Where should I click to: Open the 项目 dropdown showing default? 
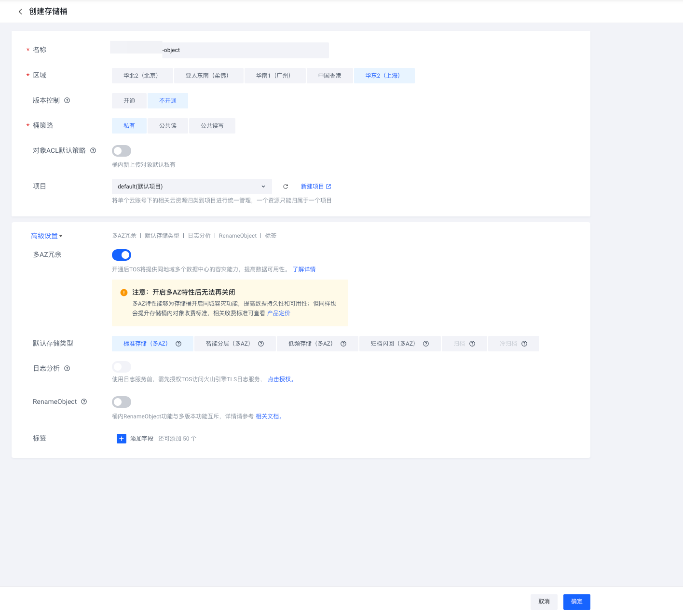[191, 187]
